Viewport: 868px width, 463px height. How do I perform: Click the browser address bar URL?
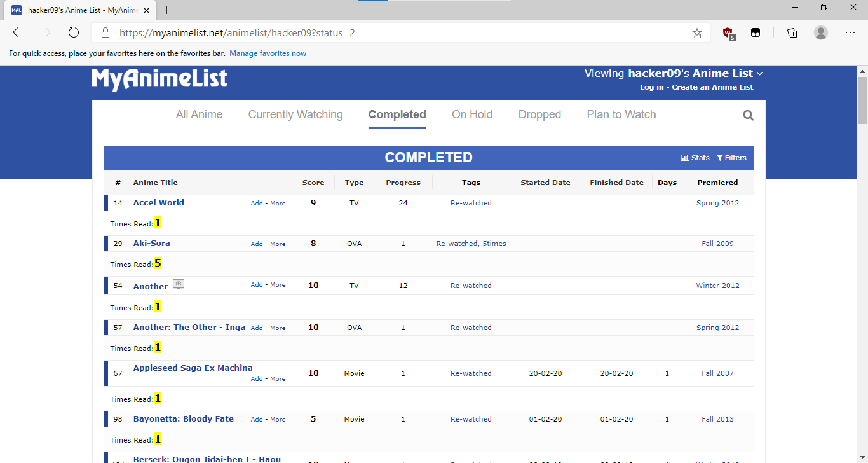237,32
